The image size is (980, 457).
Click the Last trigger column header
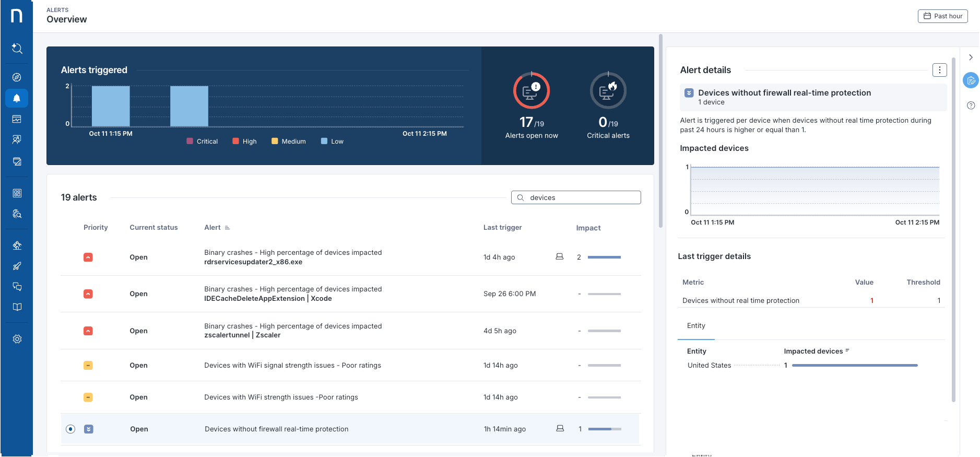tap(502, 228)
